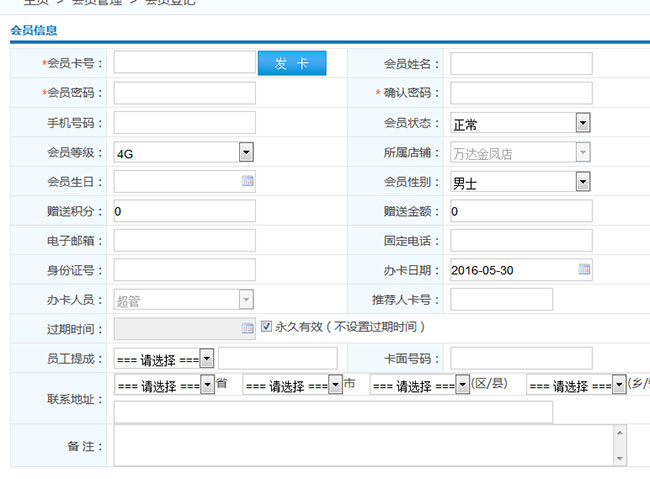Click the calendar icon in 过期时间 field
Viewport: 650px width, 479px height.
point(247,328)
